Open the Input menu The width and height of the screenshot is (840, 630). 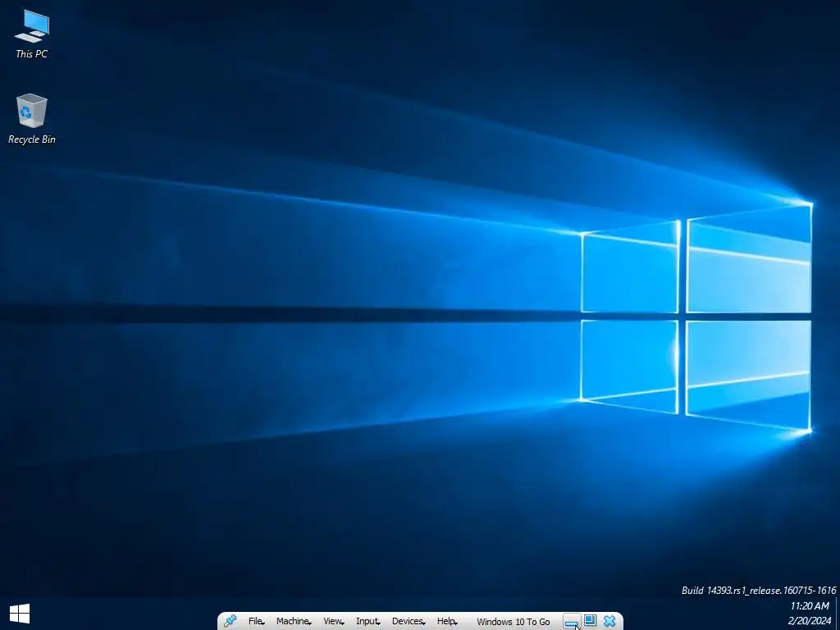pyautogui.click(x=367, y=622)
